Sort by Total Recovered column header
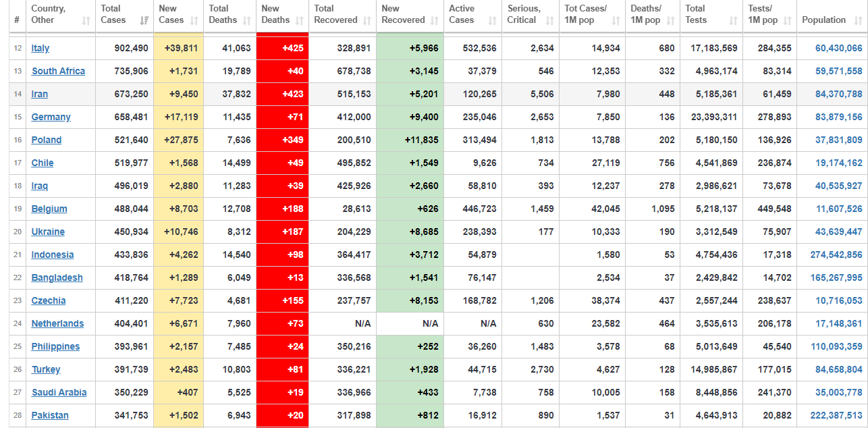Viewport: 868px width, 428px height. (342, 15)
